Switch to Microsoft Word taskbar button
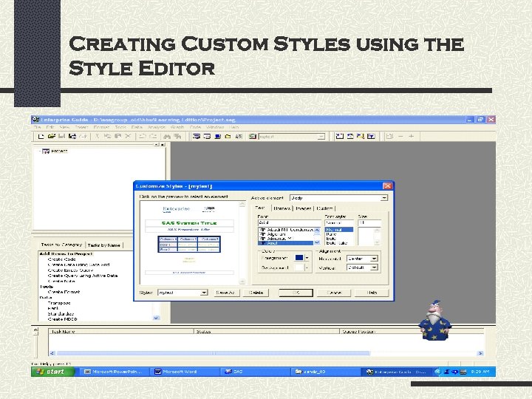Image resolution: width=532 pixels, height=399 pixels. click(184, 372)
